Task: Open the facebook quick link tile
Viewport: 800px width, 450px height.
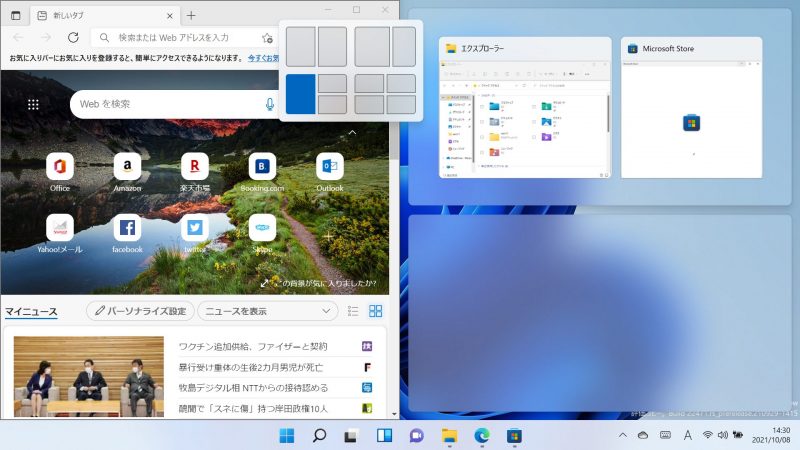Action: click(x=127, y=228)
